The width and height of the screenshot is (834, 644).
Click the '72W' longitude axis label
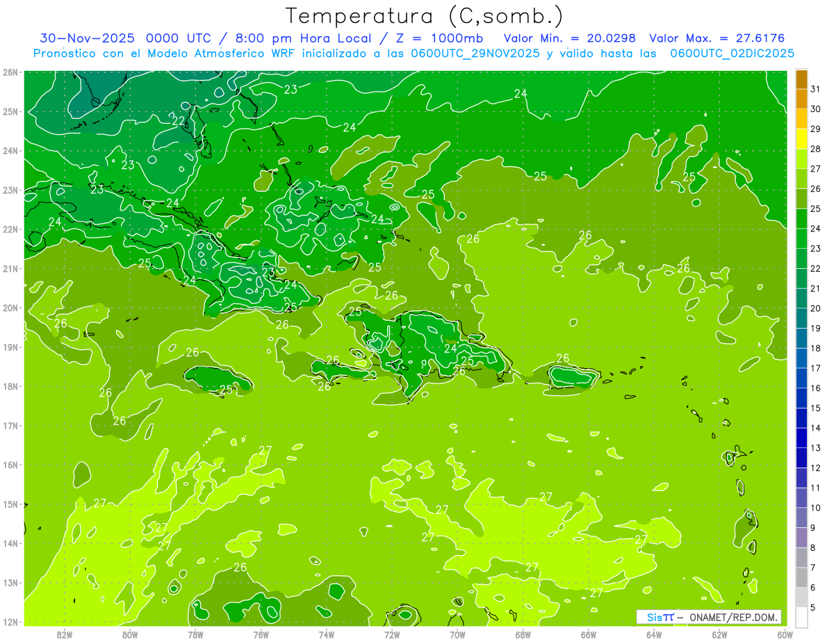click(392, 634)
